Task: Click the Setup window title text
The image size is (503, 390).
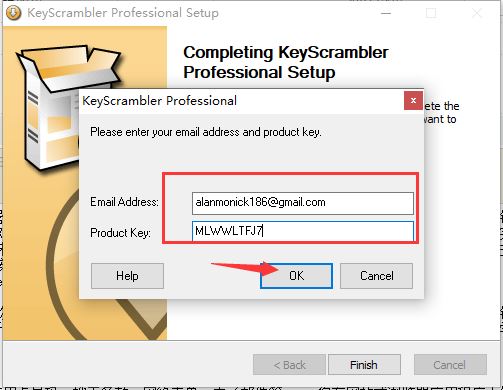Action: click(123, 13)
